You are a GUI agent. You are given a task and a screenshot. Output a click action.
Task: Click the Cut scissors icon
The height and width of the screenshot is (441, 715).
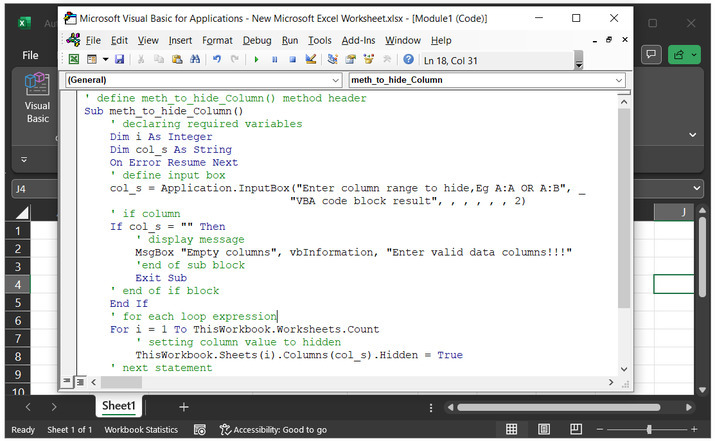[x=141, y=59]
